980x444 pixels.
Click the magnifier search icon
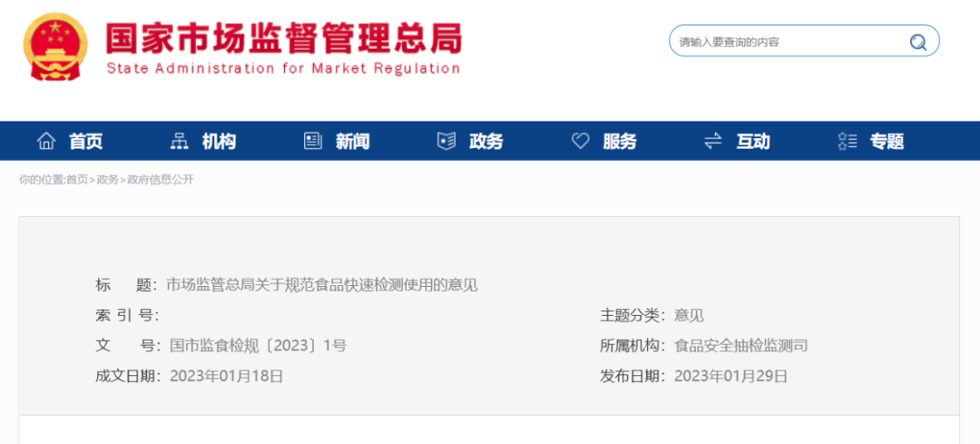(x=917, y=42)
